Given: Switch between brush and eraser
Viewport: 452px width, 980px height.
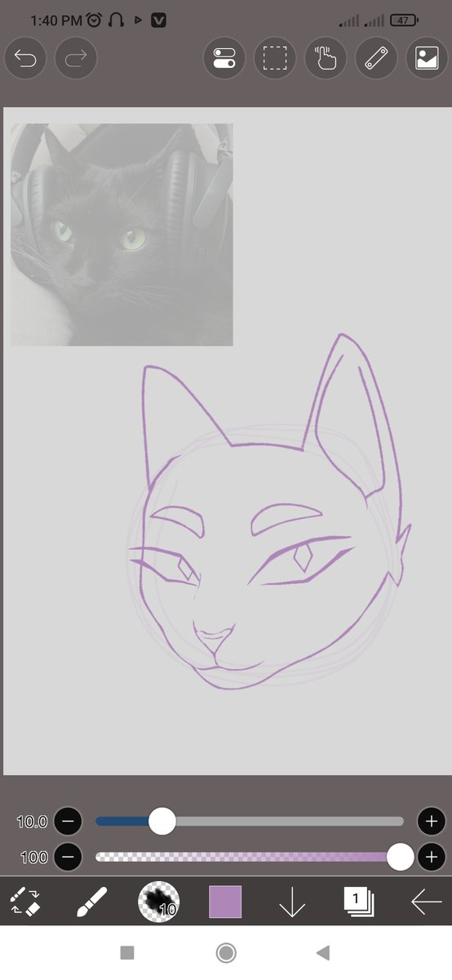Looking at the screenshot, I should 25,902.
